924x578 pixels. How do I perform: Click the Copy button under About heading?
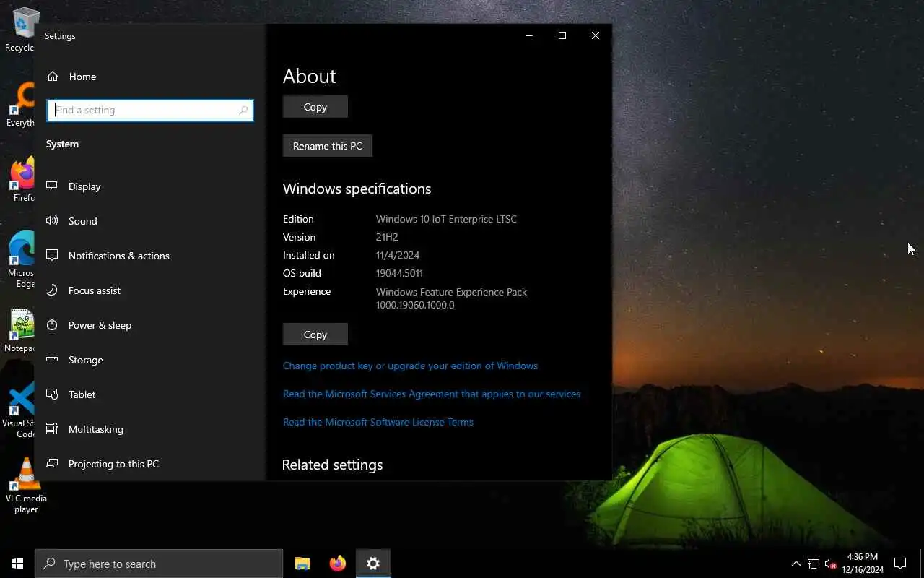click(315, 107)
